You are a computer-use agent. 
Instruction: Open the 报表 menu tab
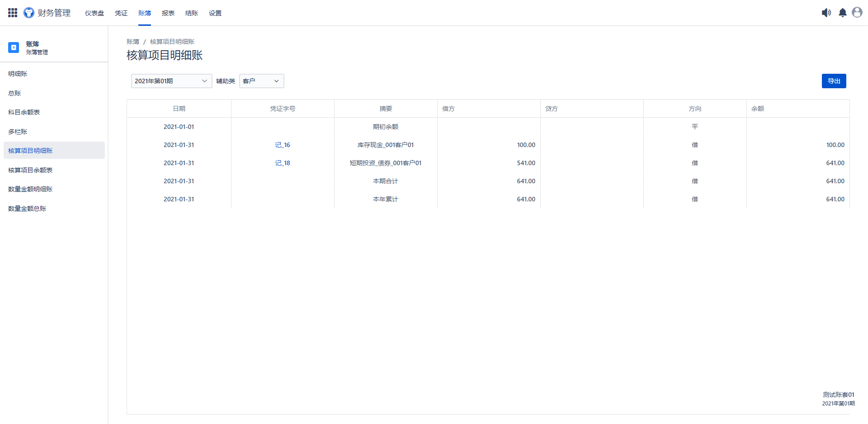click(x=168, y=13)
